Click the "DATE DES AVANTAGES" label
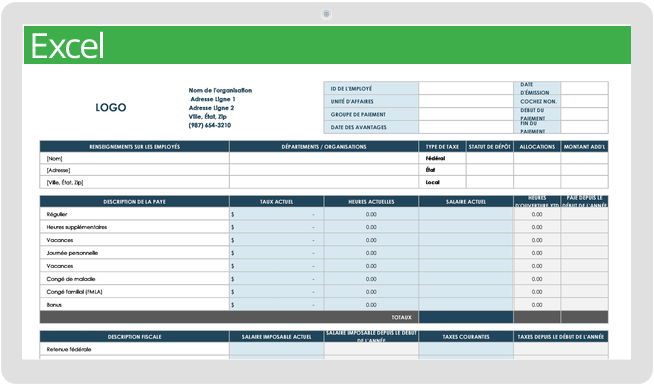 [358, 127]
